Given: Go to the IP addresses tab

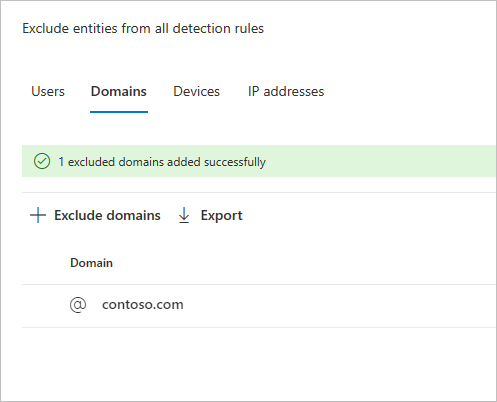Looking at the screenshot, I should coord(286,91).
